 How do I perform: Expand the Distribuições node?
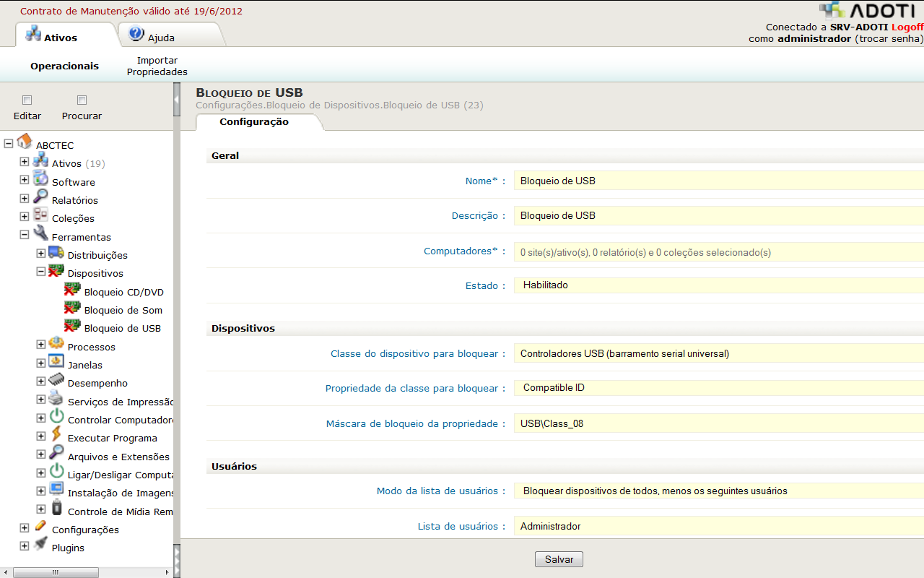point(41,253)
